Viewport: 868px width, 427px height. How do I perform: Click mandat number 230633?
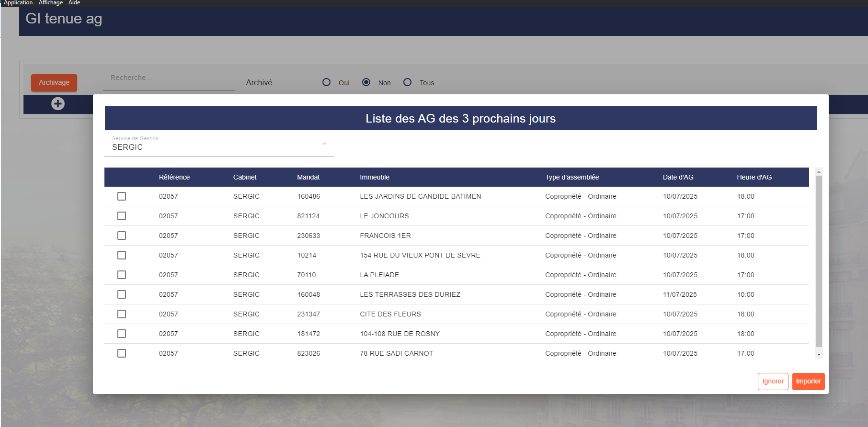click(308, 236)
